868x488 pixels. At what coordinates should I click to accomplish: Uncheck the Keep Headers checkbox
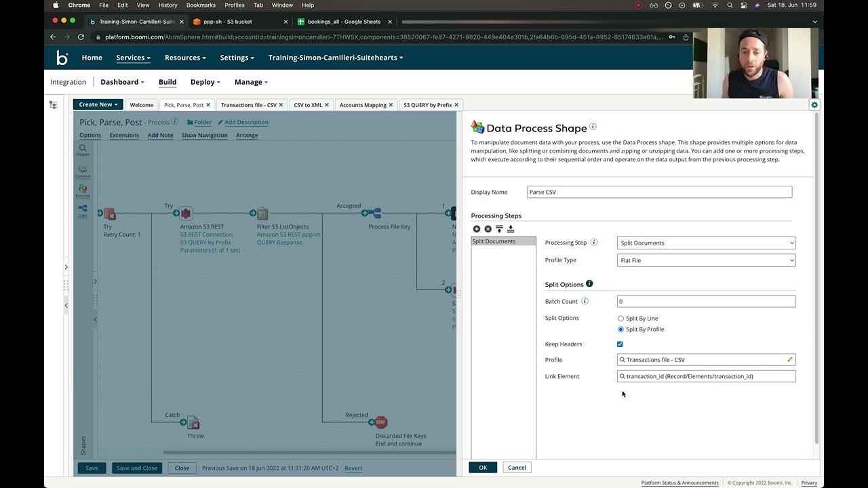click(620, 344)
